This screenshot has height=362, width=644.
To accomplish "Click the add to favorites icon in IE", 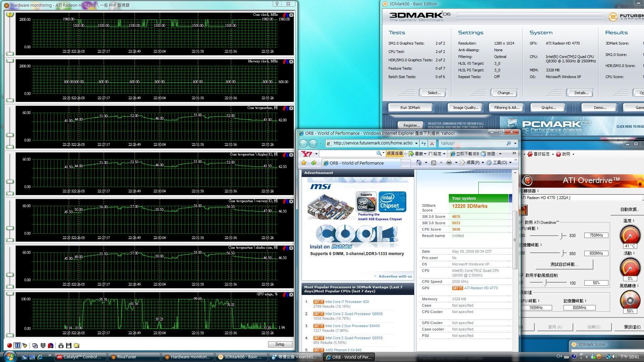I will [x=314, y=163].
